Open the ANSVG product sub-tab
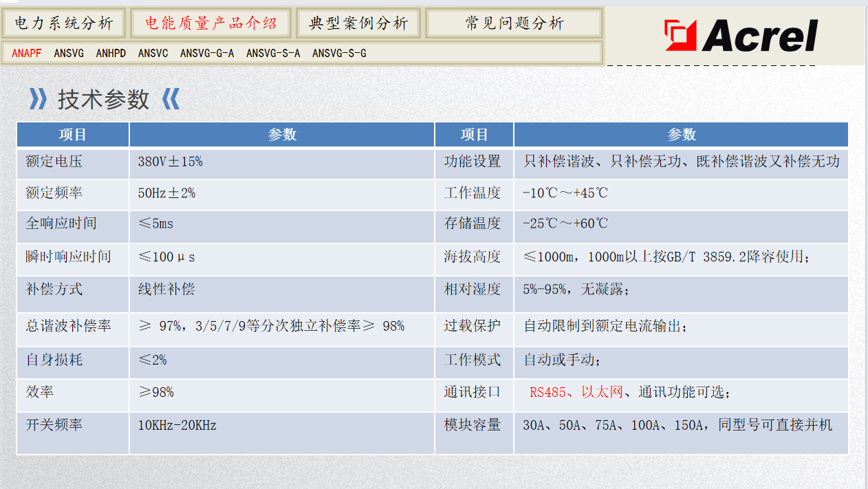 pyautogui.click(x=69, y=53)
